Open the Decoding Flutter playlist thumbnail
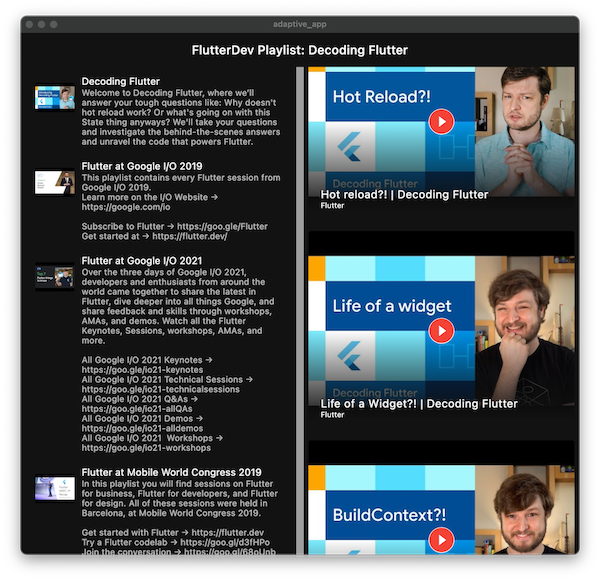The height and width of the screenshot is (580, 600). click(55, 97)
